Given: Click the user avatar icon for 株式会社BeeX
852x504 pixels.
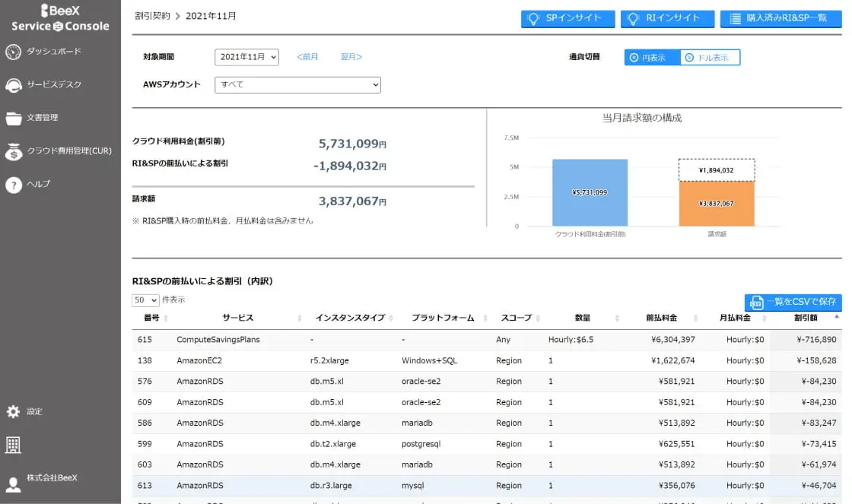Looking at the screenshot, I should pyautogui.click(x=13, y=484).
